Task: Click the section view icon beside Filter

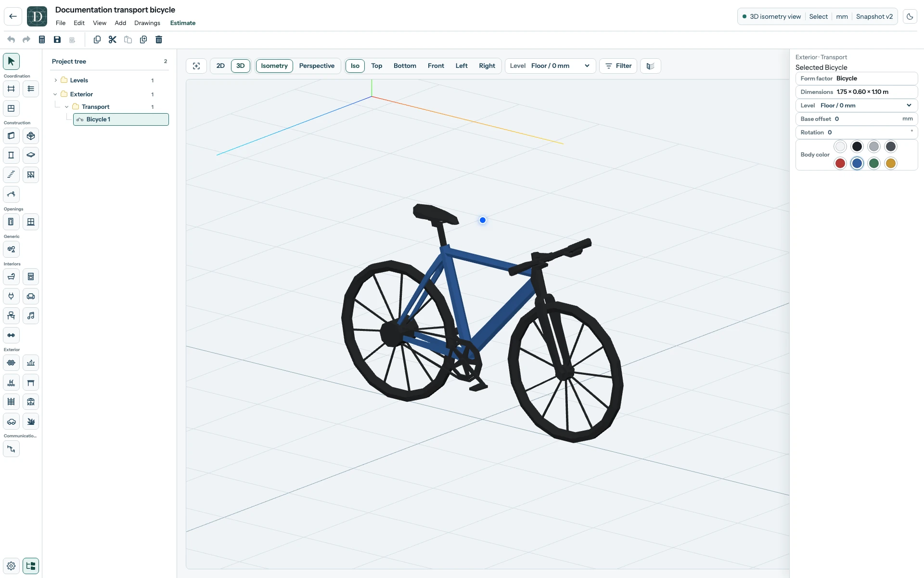Action: tap(650, 66)
